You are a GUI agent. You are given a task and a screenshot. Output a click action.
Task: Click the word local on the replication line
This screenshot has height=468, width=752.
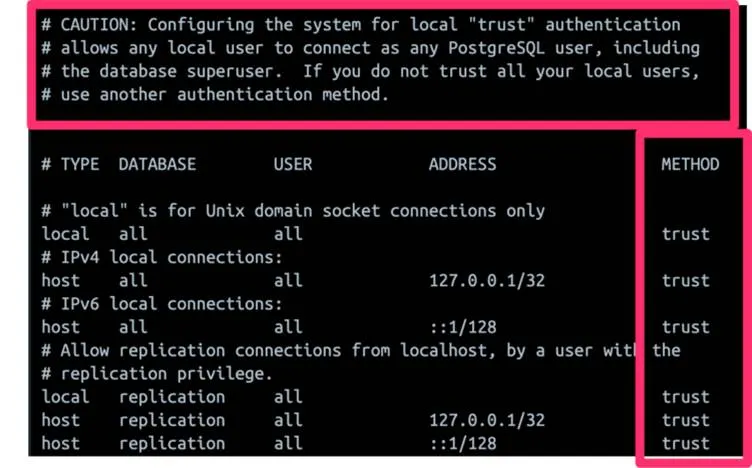pos(65,397)
